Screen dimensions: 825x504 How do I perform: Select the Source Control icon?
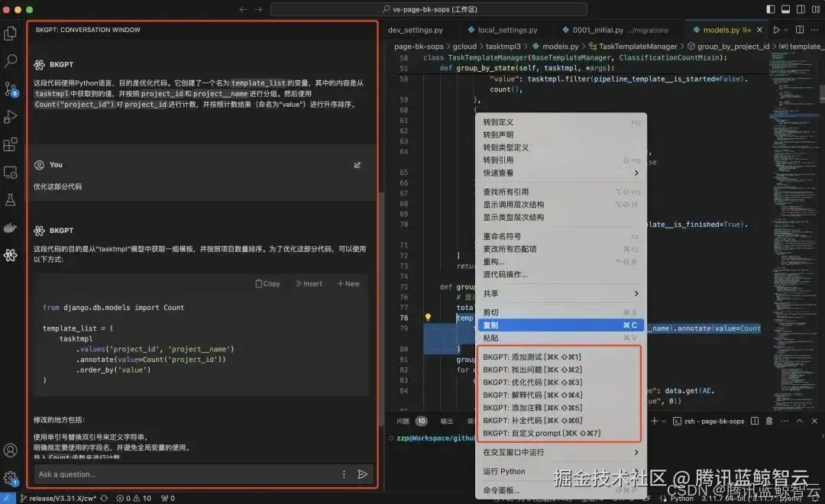[11, 89]
